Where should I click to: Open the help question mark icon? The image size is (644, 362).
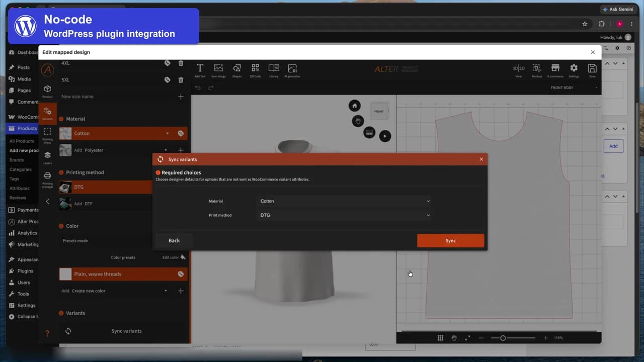[47, 333]
